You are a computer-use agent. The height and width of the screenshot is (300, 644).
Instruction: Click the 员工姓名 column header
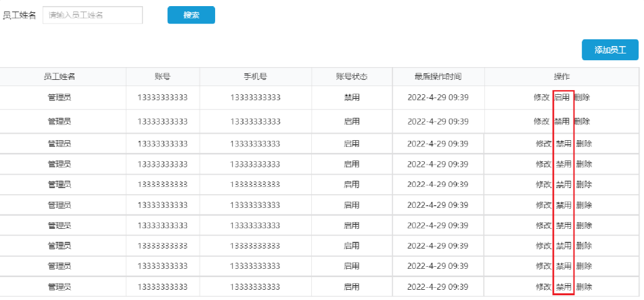(x=60, y=77)
